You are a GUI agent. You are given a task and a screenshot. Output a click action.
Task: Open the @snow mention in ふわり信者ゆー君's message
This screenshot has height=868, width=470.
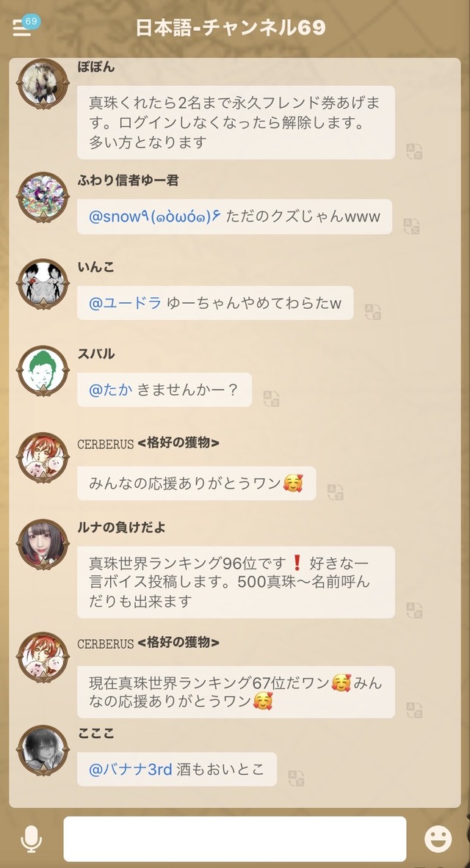click(x=155, y=216)
